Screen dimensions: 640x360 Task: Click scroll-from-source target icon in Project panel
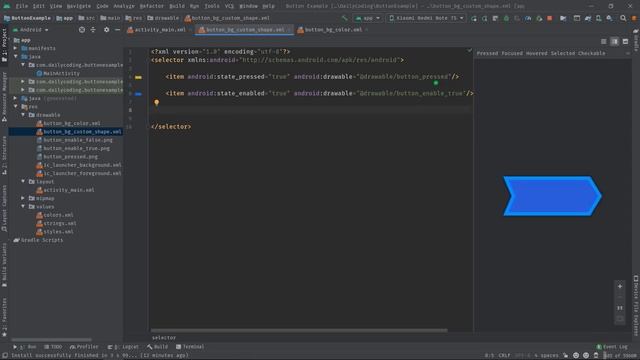coord(82,30)
